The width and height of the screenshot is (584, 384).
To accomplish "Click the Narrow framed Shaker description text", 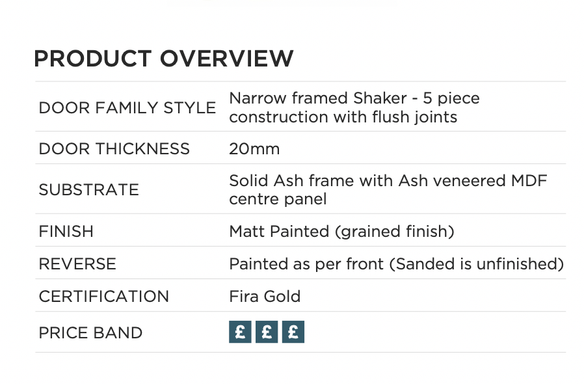I will tap(354, 107).
